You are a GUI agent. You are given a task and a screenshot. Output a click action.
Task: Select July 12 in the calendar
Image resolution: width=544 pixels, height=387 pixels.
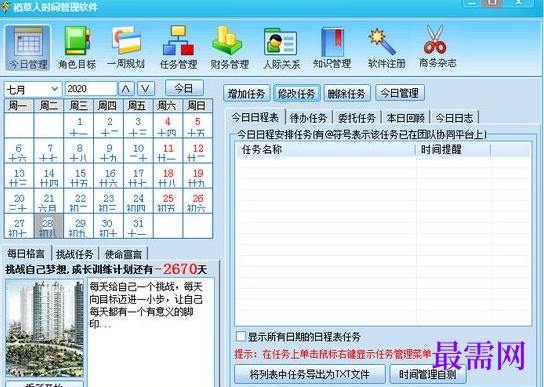[197, 151]
